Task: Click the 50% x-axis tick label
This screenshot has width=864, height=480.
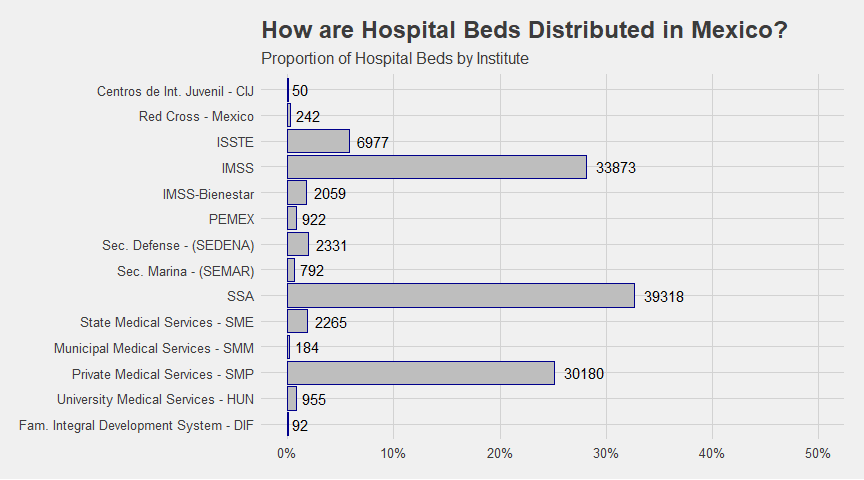Action: (818, 454)
